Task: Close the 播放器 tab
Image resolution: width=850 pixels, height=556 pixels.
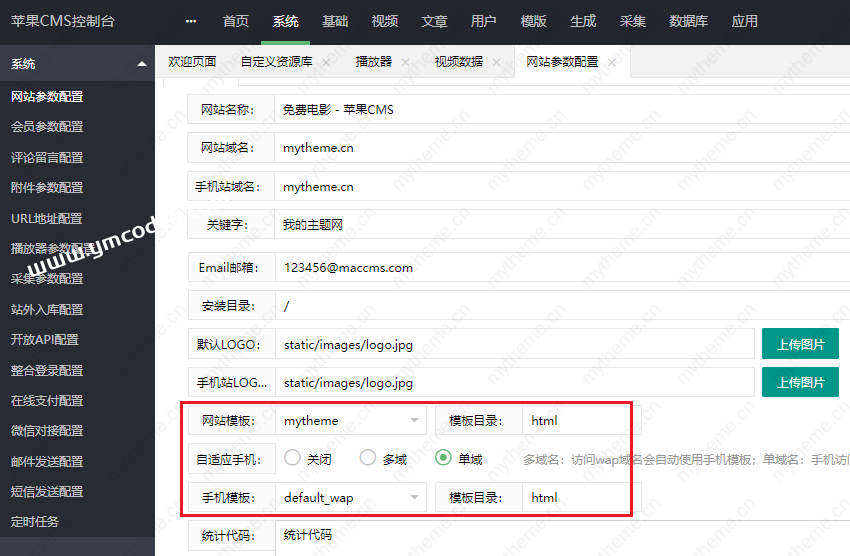Action: point(405,62)
